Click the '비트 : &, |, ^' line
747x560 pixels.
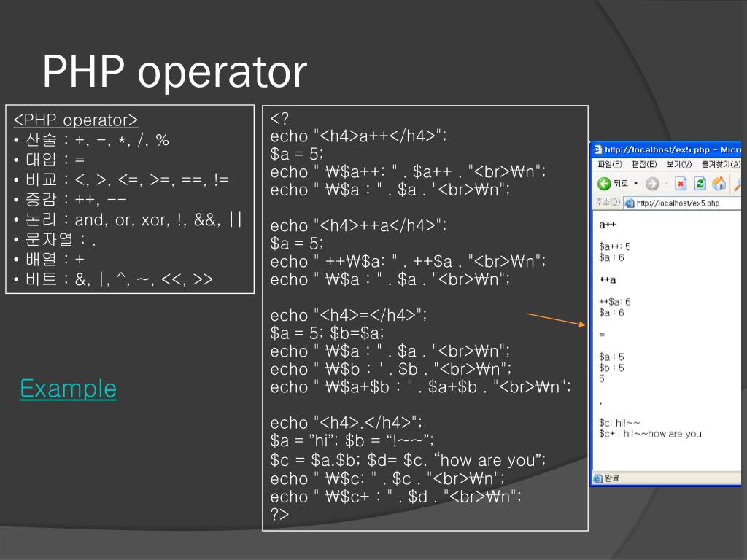[x=113, y=279]
